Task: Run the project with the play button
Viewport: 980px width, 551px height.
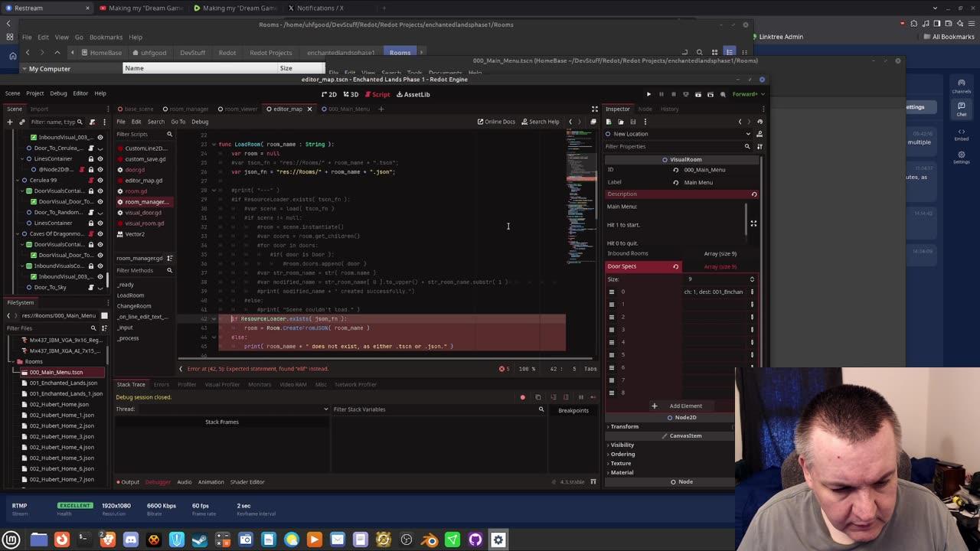Action: pos(648,94)
